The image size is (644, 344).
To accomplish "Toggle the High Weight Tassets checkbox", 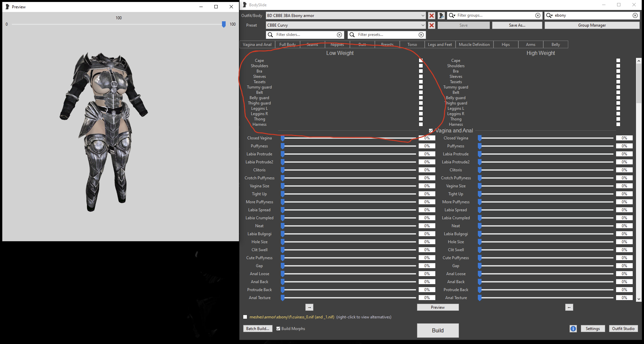I will pos(618,82).
